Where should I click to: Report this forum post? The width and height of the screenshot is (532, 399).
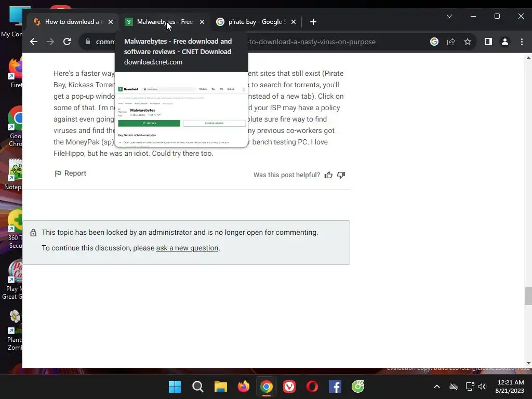point(71,174)
